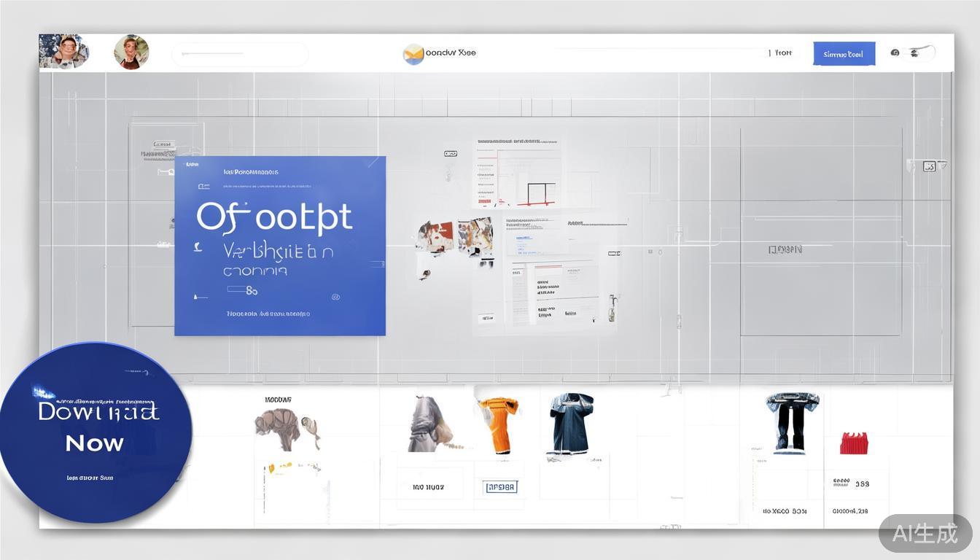Click the small red product icon
This screenshot has height=560, width=980.
[x=854, y=443]
